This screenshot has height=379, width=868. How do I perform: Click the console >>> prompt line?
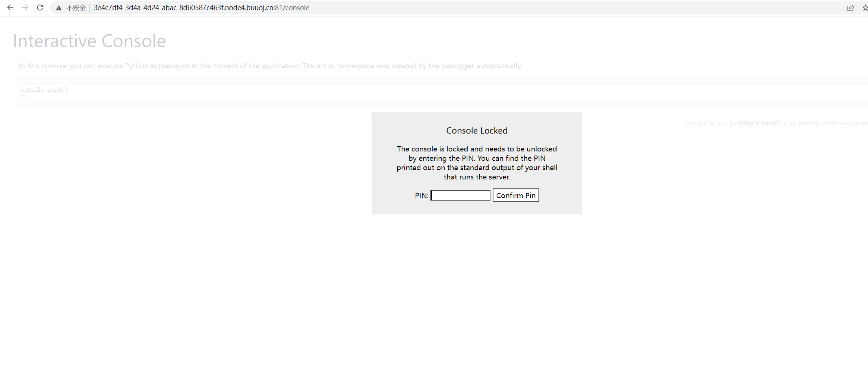[23, 96]
